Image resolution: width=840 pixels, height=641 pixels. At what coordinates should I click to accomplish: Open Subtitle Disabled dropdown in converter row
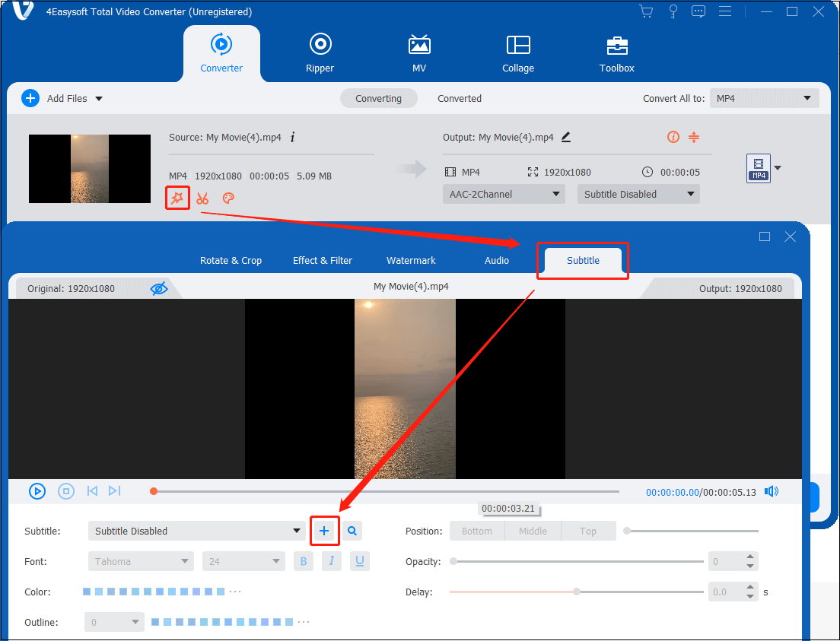[638, 194]
